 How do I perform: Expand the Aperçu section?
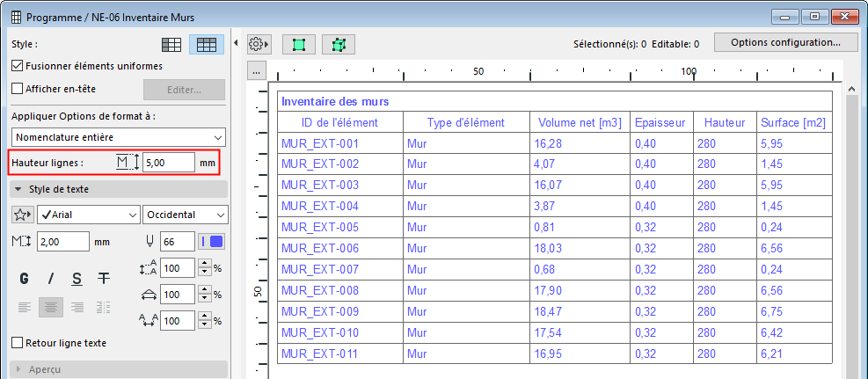pos(119,369)
